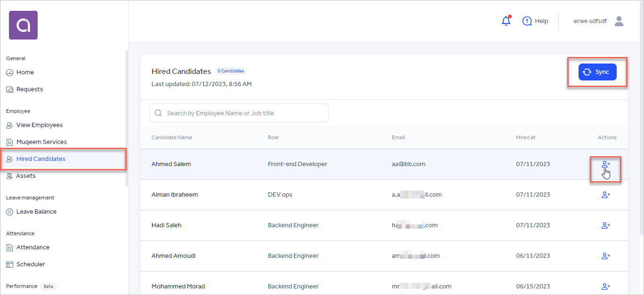Click the View Employees icon

click(9, 125)
